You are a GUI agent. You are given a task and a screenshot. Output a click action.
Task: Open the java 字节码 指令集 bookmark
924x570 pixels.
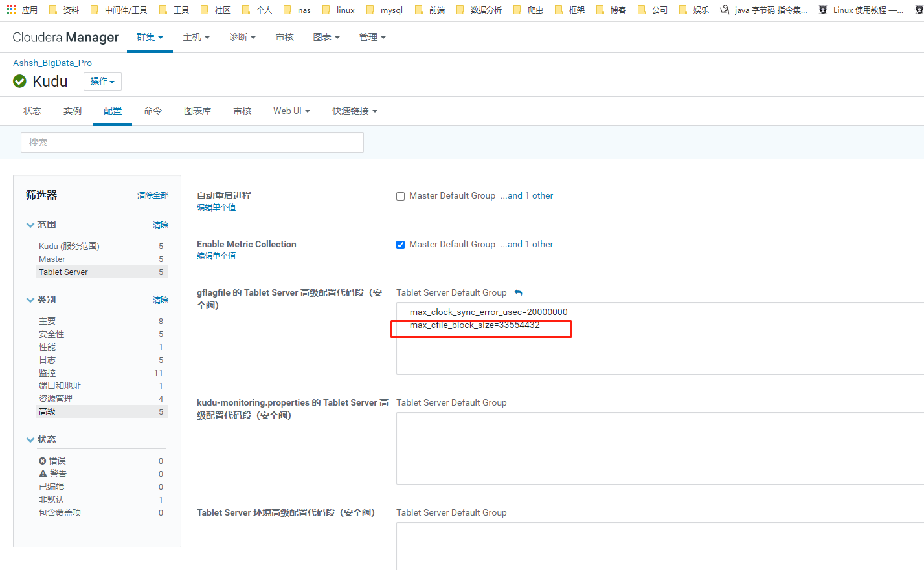tap(764, 10)
